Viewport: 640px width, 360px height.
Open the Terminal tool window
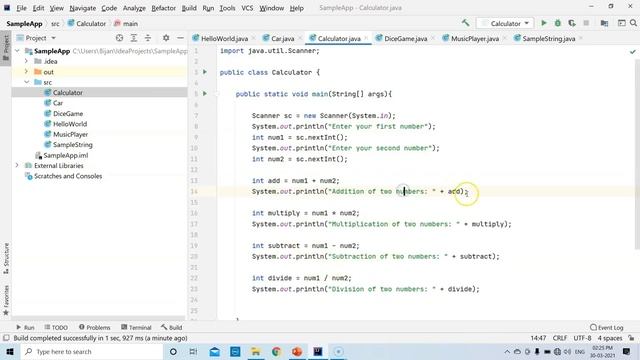pyautogui.click(x=136, y=327)
